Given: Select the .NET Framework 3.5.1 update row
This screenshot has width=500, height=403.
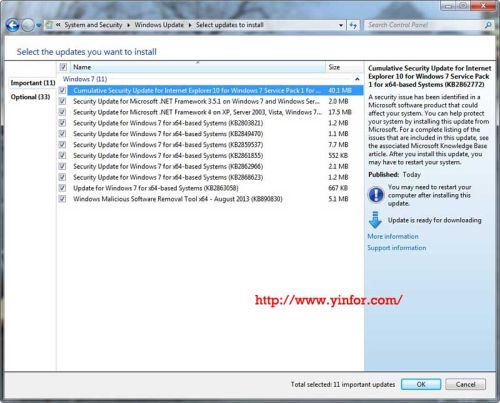Looking at the screenshot, I should point(215,101).
